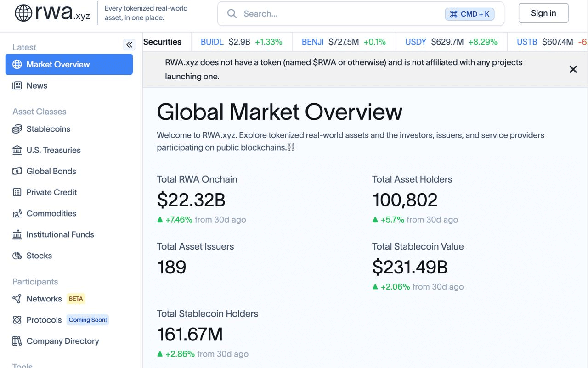Viewport: 588px width, 368px height.
Task: Click the BUIDL +1.33% change
Action: (x=268, y=42)
